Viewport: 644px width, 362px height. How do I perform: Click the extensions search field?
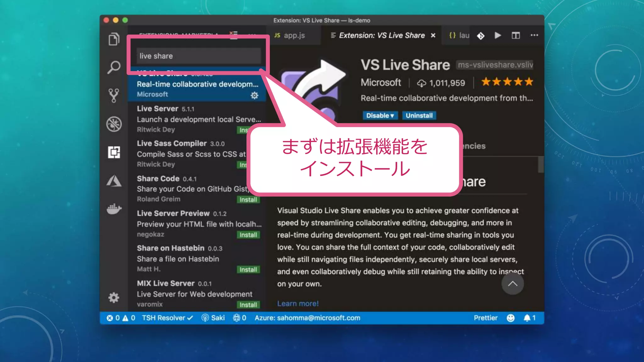(x=199, y=56)
